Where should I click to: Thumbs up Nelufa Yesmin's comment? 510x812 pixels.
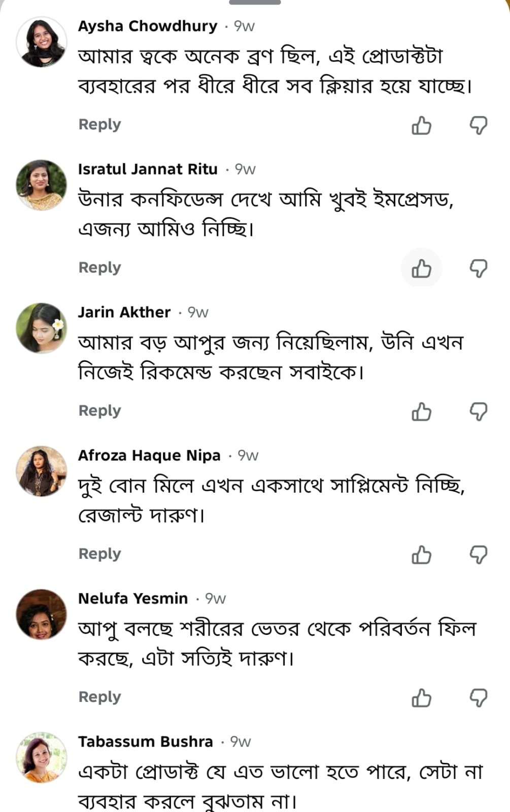[421, 697]
